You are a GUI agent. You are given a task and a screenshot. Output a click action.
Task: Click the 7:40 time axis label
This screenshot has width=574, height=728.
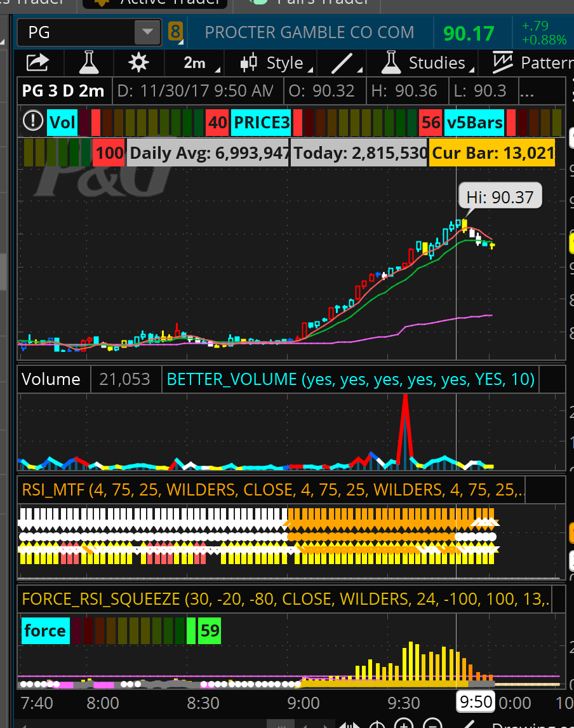(x=37, y=703)
